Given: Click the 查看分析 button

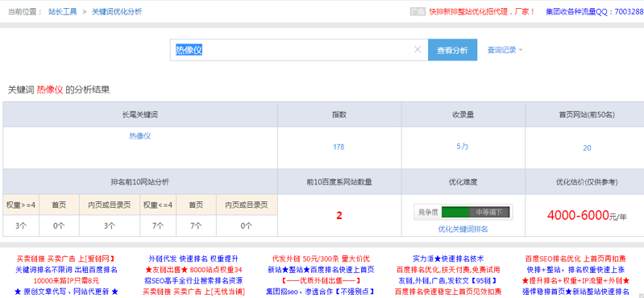Looking at the screenshot, I should point(452,50).
